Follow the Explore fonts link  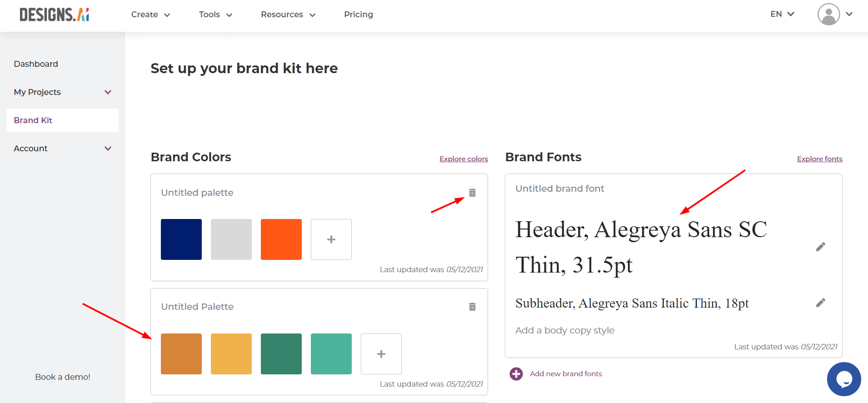click(819, 159)
